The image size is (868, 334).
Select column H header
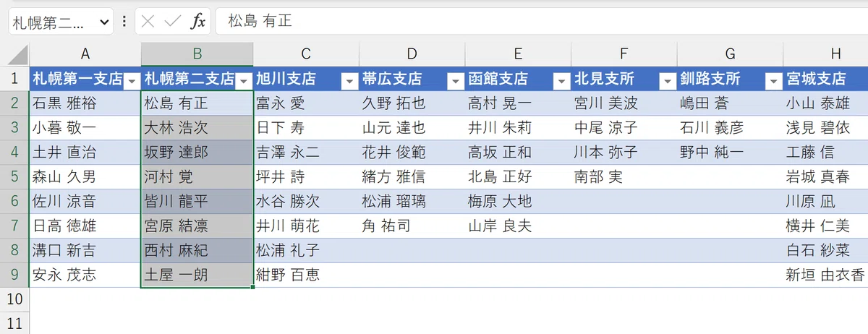click(825, 53)
